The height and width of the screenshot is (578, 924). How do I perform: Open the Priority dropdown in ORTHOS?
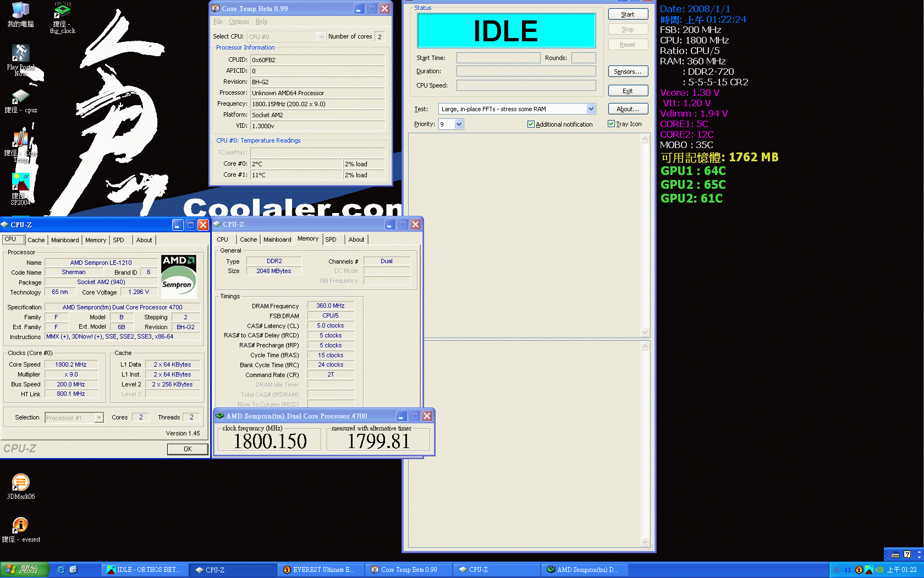point(459,124)
